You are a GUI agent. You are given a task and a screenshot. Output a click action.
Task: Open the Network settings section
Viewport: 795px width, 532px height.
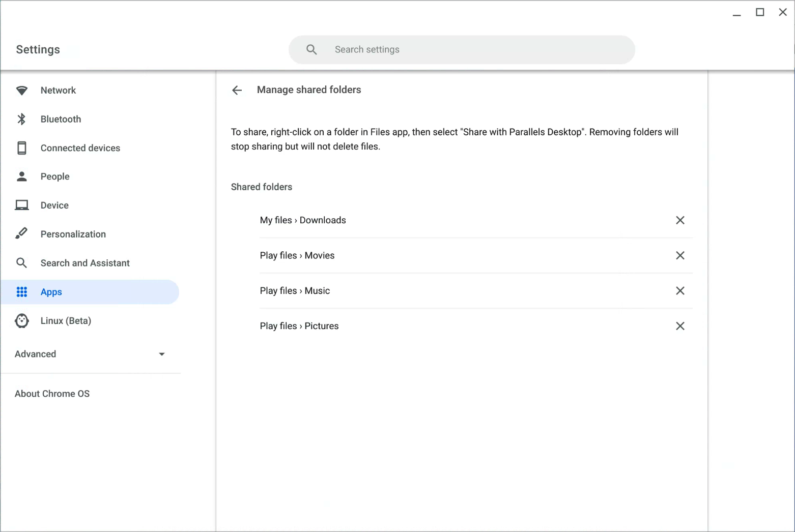point(58,90)
